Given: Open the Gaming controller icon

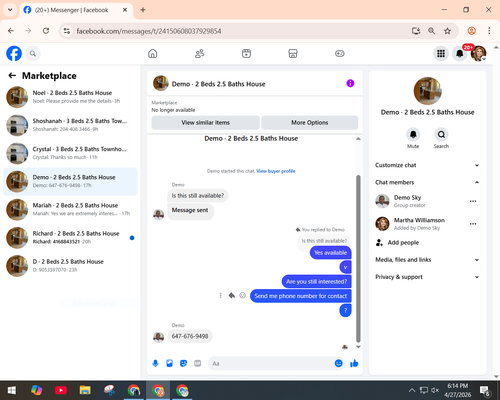Looking at the screenshot, I should coord(340,53).
